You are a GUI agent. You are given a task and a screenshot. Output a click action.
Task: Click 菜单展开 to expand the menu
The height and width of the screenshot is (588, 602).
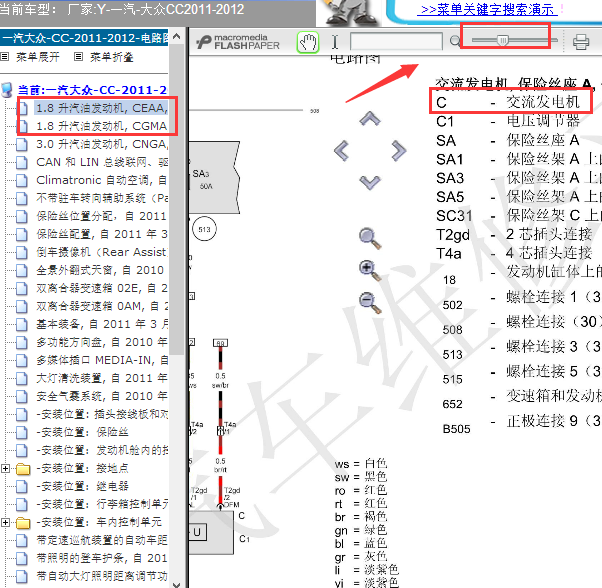(38, 57)
